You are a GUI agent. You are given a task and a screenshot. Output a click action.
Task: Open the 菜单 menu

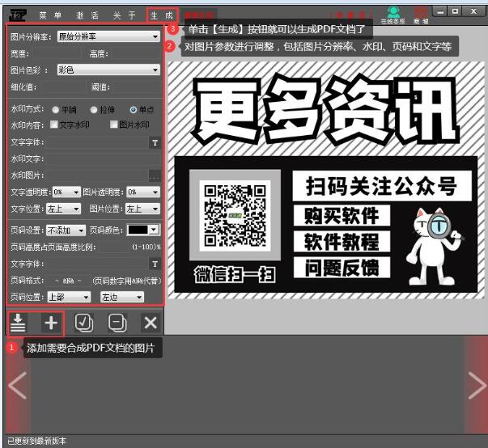pos(50,15)
